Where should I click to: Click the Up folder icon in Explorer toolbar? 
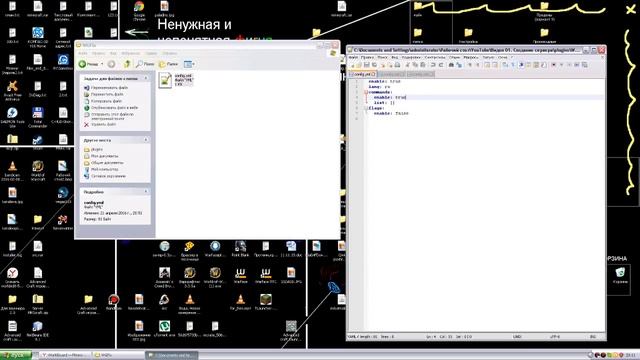[x=127, y=64]
